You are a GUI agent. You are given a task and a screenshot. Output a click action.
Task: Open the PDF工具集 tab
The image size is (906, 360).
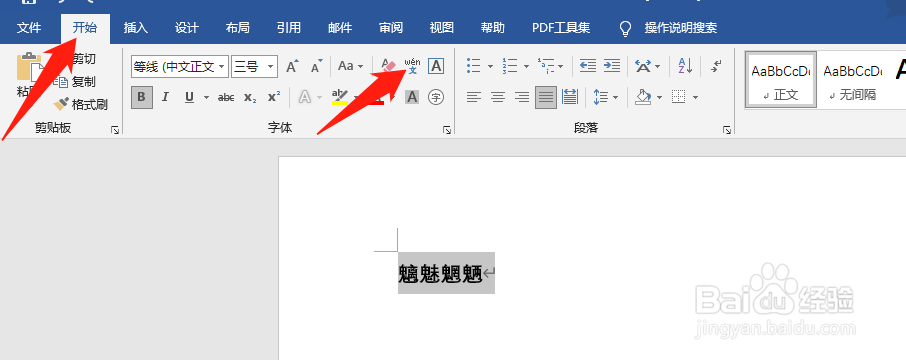[x=561, y=28]
